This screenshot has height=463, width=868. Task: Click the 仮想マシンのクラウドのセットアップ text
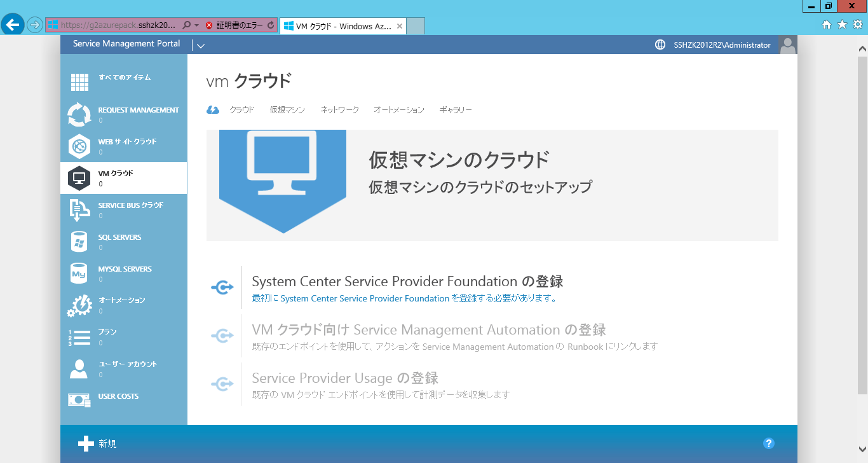[480, 187]
